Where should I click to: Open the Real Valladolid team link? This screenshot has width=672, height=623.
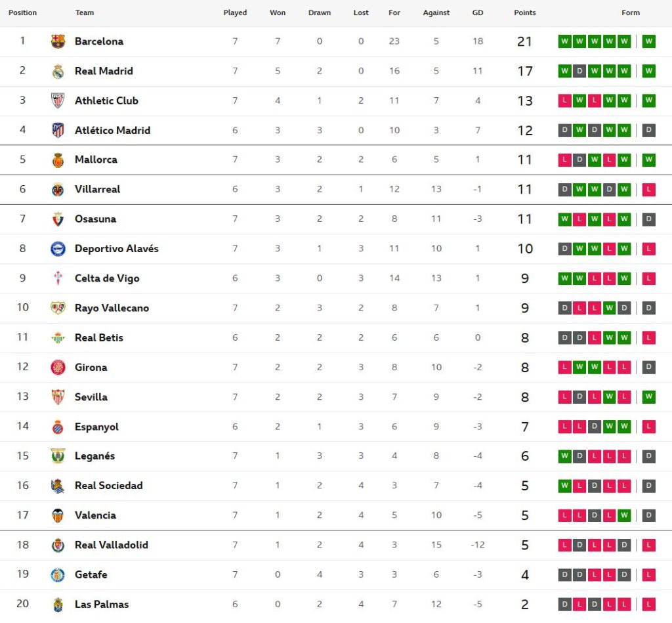pyautogui.click(x=111, y=545)
